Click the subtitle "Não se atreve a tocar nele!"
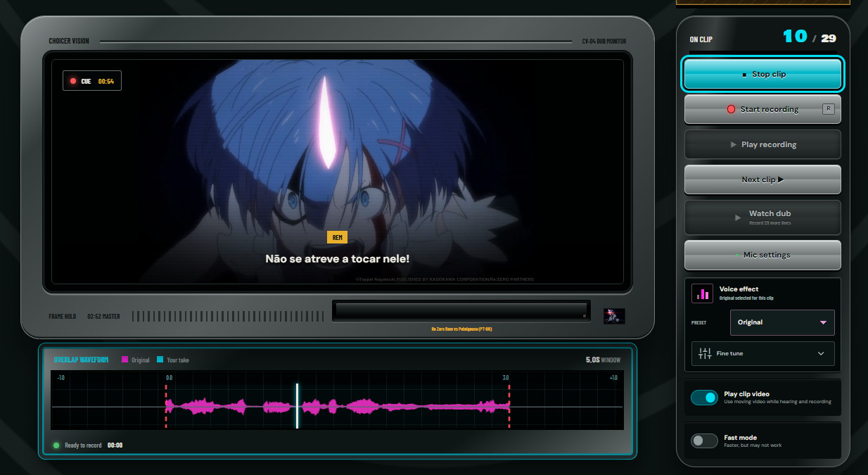868x475 pixels. [x=337, y=258]
